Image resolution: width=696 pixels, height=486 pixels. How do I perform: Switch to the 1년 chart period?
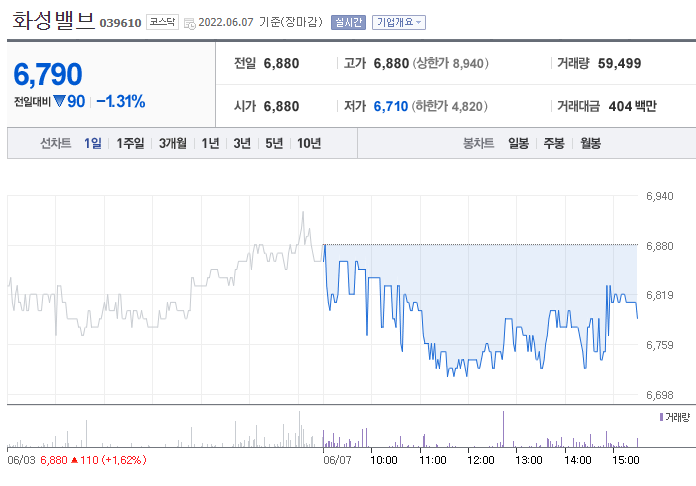(210, 143)
